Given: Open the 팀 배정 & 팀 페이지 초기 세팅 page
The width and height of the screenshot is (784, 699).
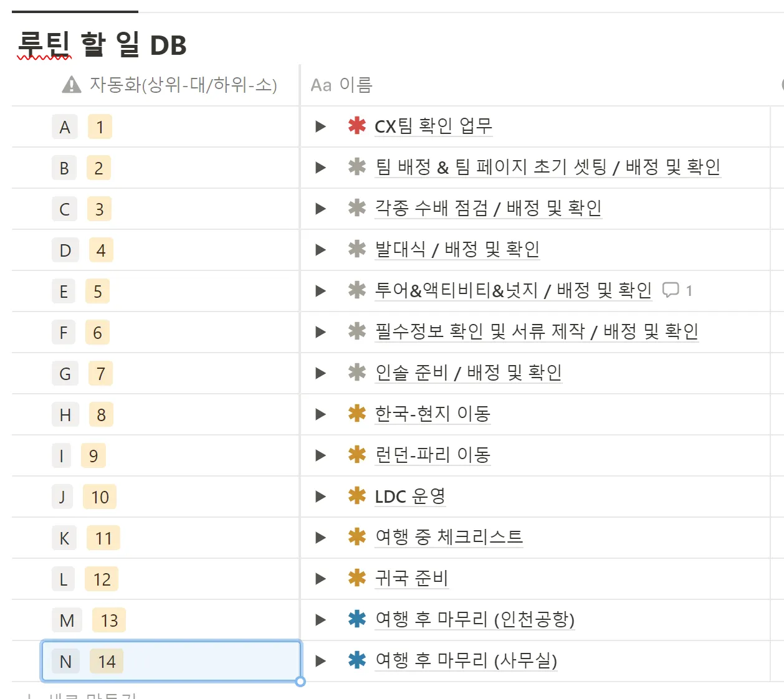Looking at the screenshot, I should [547, 167].
